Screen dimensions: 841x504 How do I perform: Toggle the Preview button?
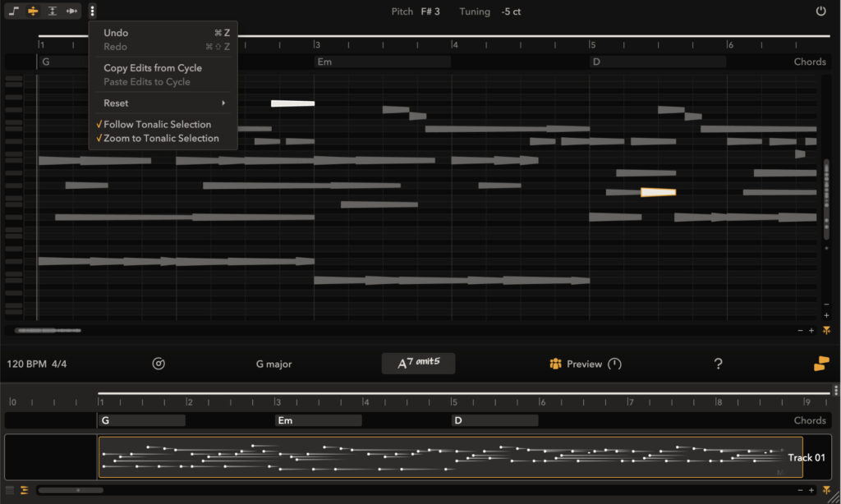pos(577,364)
